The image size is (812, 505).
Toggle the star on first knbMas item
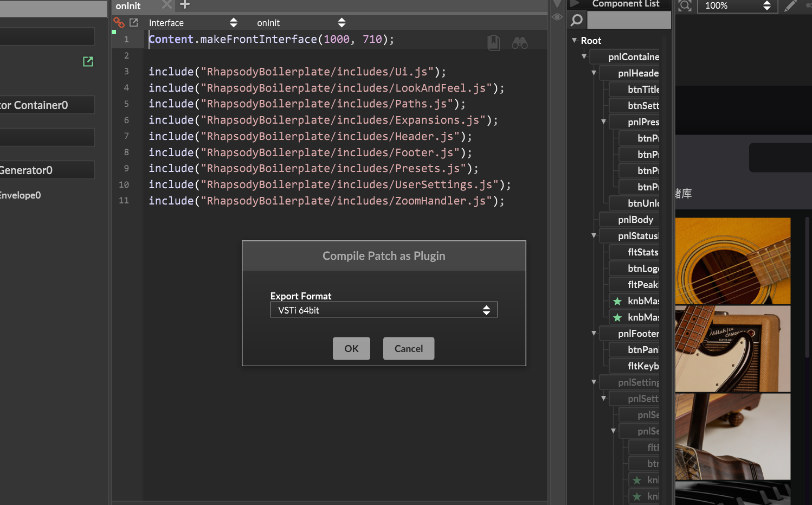tap(617, 301)
